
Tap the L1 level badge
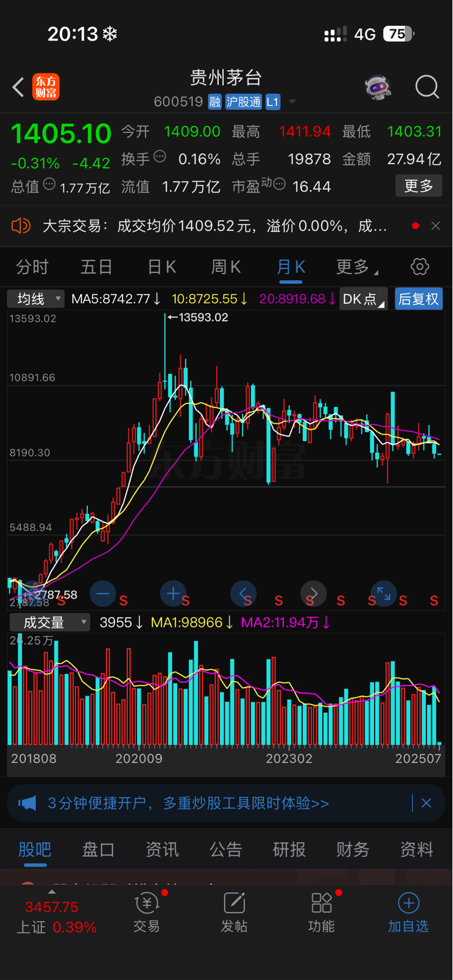coord(272,102)
